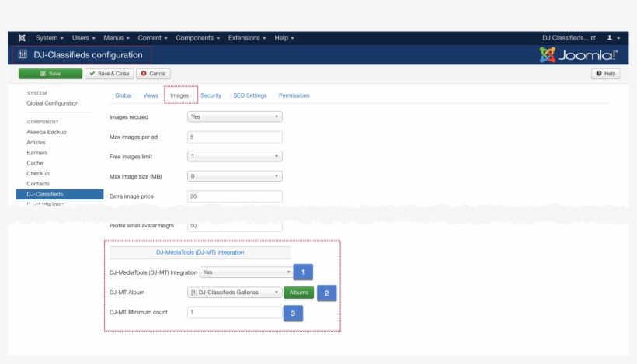Click the blue number 1 callout badge
Screen dimensions: 637x364
point(304,272)
